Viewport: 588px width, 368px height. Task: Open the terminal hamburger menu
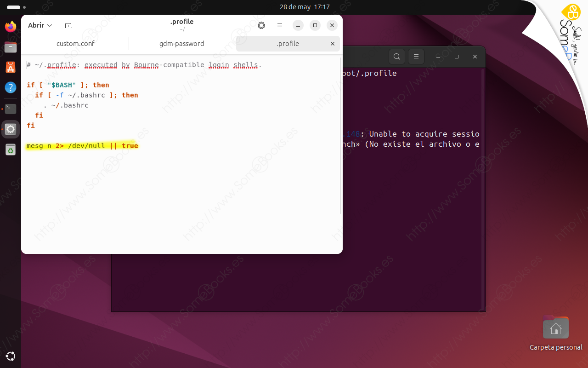[416, 57]
